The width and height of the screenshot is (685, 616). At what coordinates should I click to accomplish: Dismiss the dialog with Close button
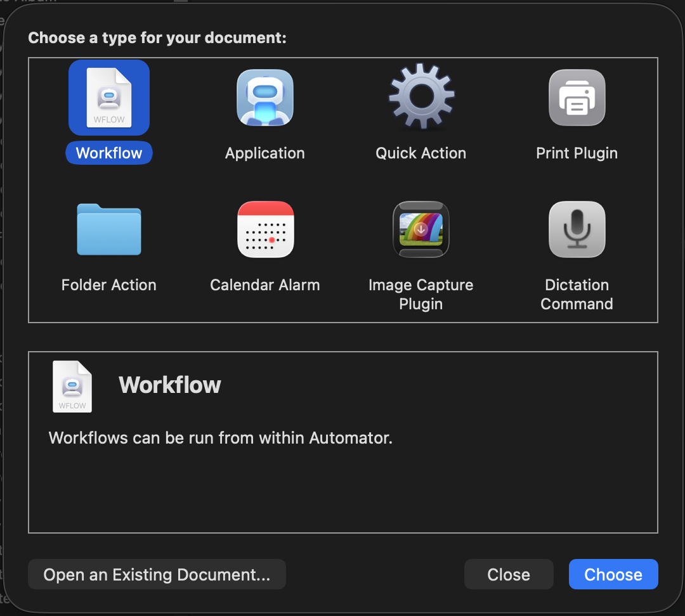[x=509, y=574]
